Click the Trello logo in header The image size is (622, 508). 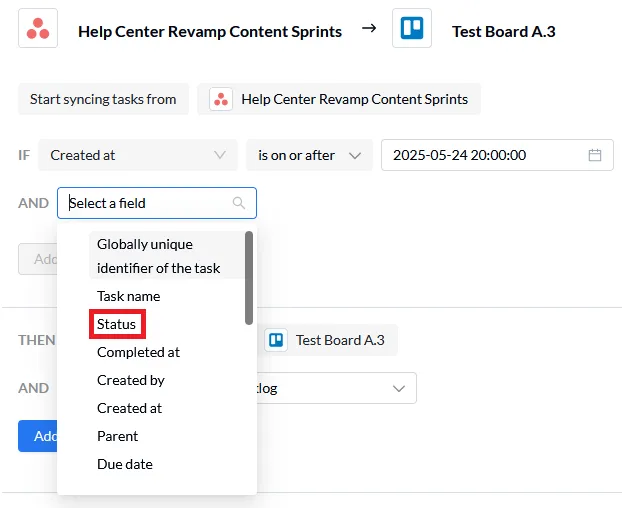412,29
